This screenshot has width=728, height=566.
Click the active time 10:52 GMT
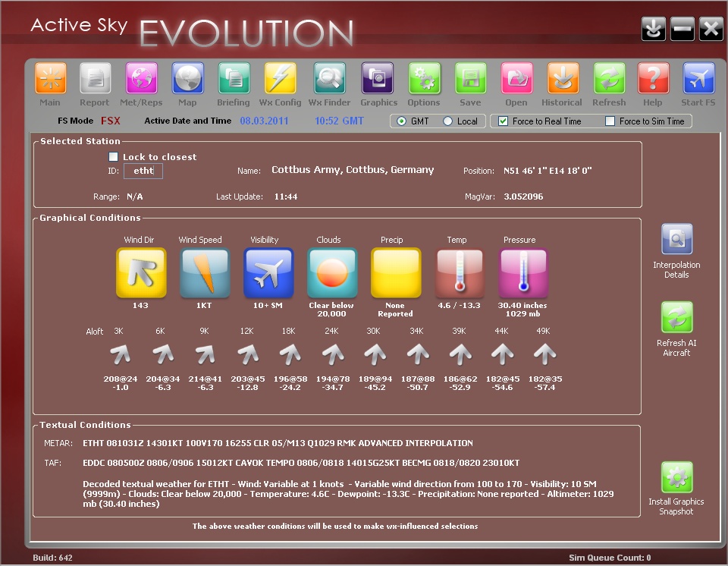pyautogui.click(x=340, y=121)
